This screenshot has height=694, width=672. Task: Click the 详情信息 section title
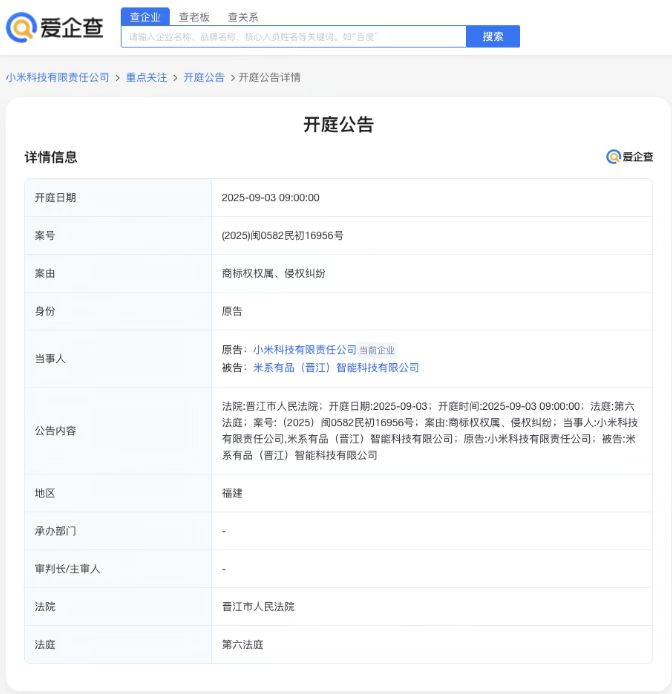[51, 157]
